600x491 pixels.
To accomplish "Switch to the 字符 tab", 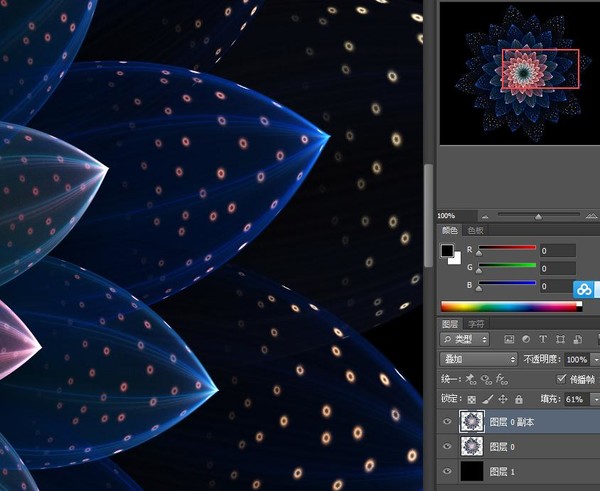I will click(476, 324).
